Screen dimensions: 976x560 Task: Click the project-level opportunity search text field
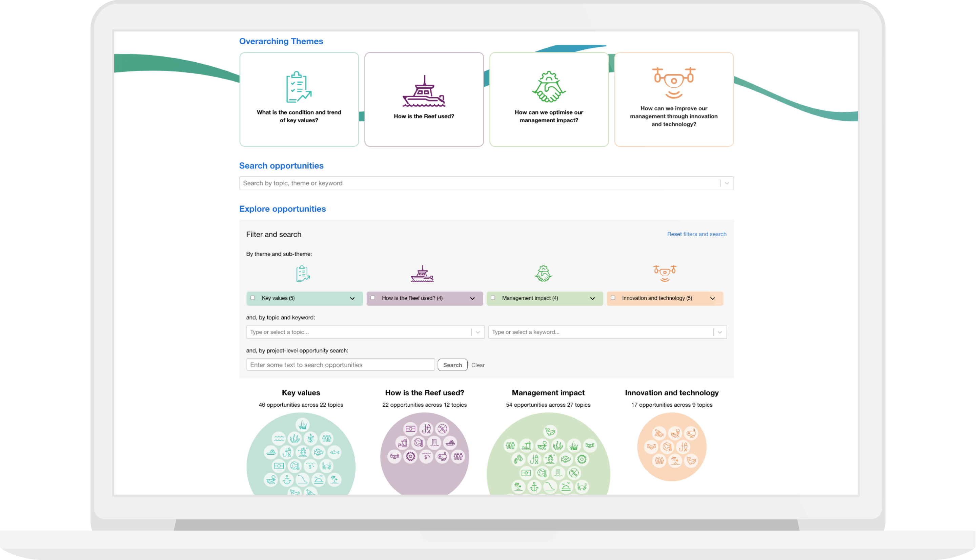[x=340, y=365]
